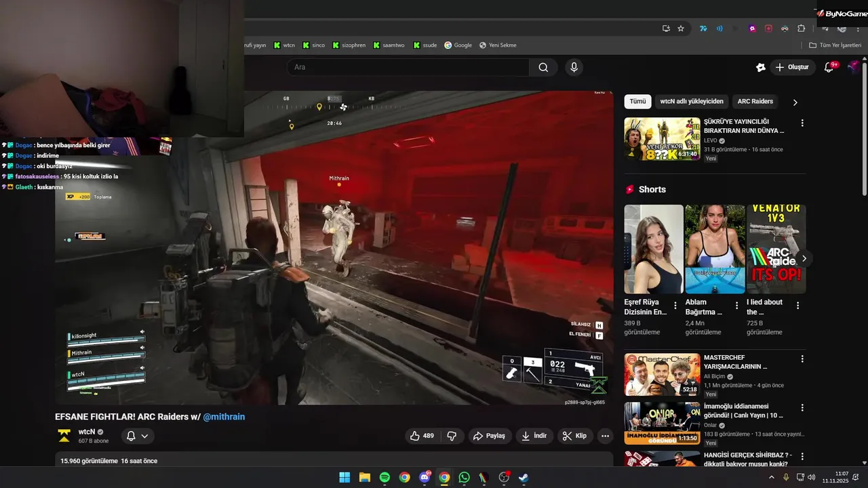Open Steam from the taskbar
Image resolution: width=868 pixels, height=488 pixels.
pyautogui.click(x=524, y=477)
